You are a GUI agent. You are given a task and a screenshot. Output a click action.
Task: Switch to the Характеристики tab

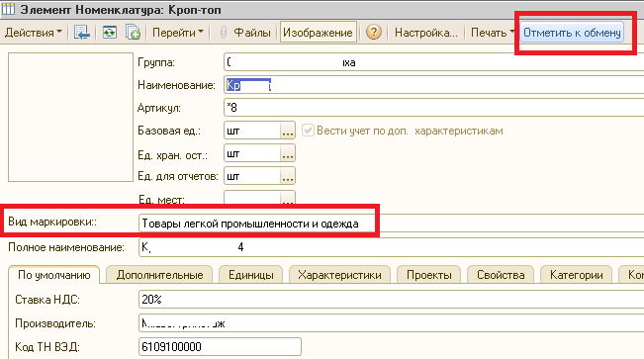tap(339, 275)
